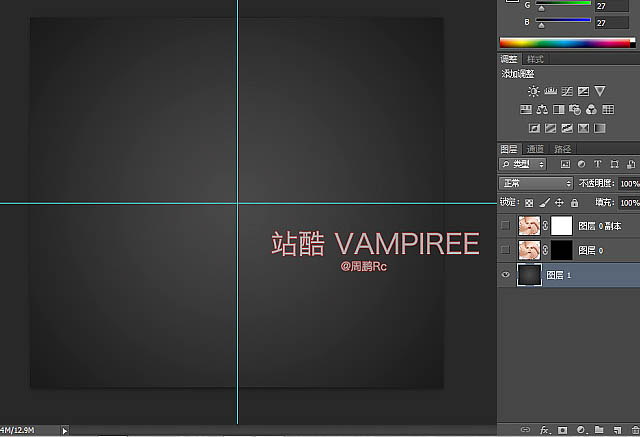Switch to the 图层 tab
Viewport: 640px width, 437px height.
pyautogui.click(x=509, y=149)
